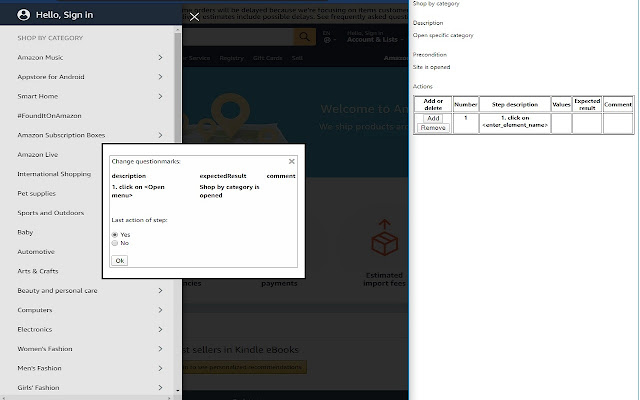This screenshot has width=640, height=400.
Task: Open the Arts & Crafts menu entry
Action: pyautogui.click(x=38, y=271)
